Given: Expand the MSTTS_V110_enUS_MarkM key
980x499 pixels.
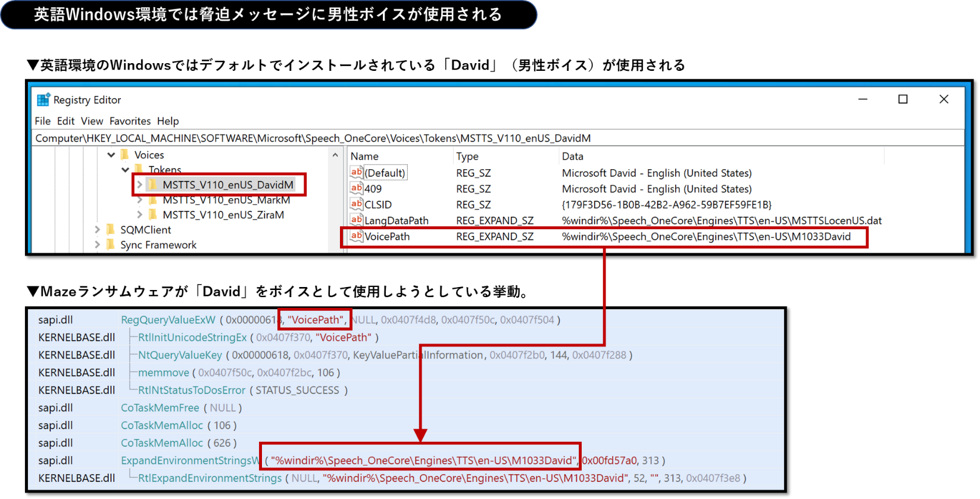Looking at the screenshot, I should (140, 200).
